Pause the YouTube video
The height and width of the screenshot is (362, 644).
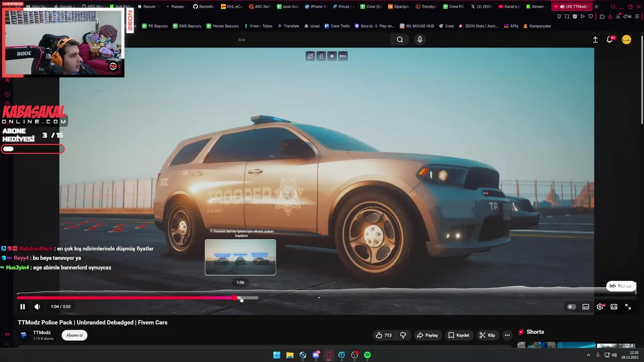point(22,307)
